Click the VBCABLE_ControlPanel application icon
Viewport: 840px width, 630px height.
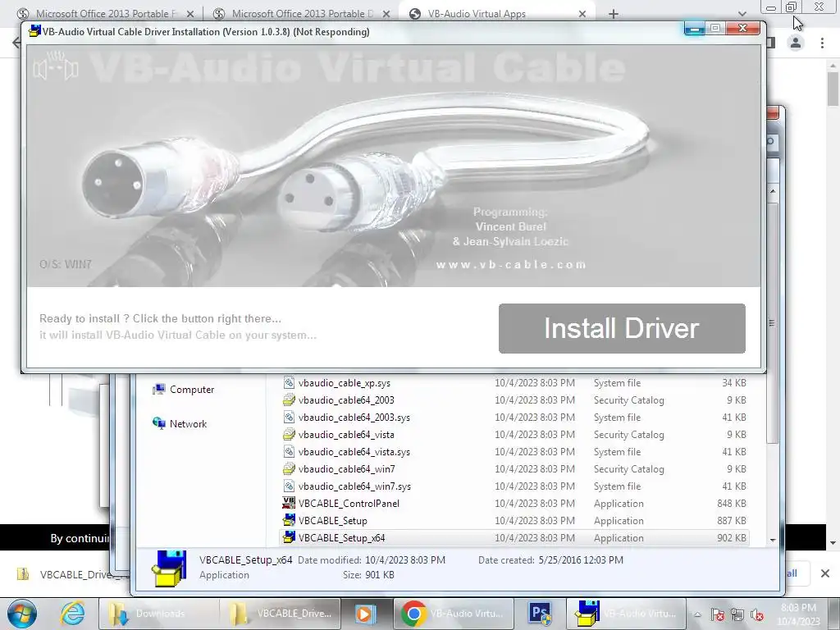[x=289, y=503]
